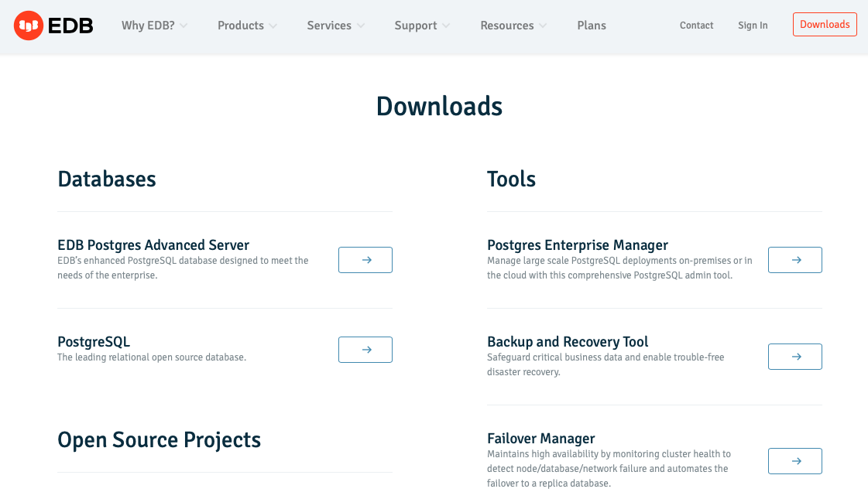Click the Contact link
Image resolution: width=868 pixels, height=499 pixels.
[696, 26]
